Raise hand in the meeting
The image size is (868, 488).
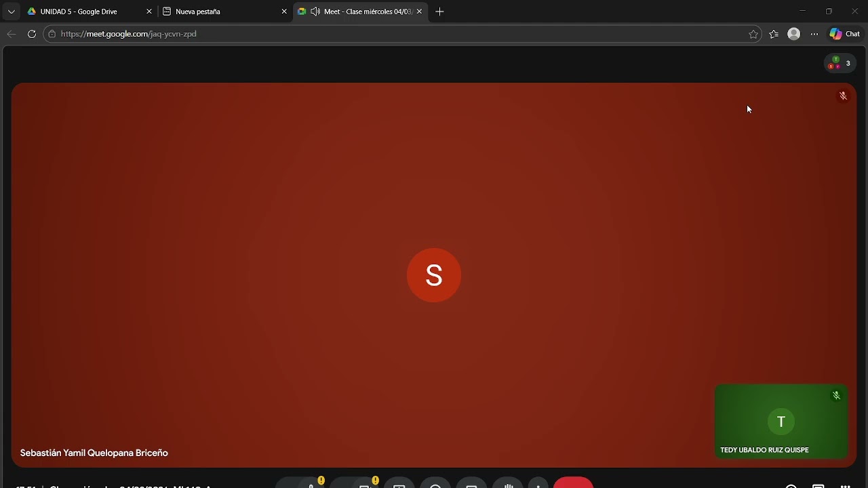click(x=509, y=483)
